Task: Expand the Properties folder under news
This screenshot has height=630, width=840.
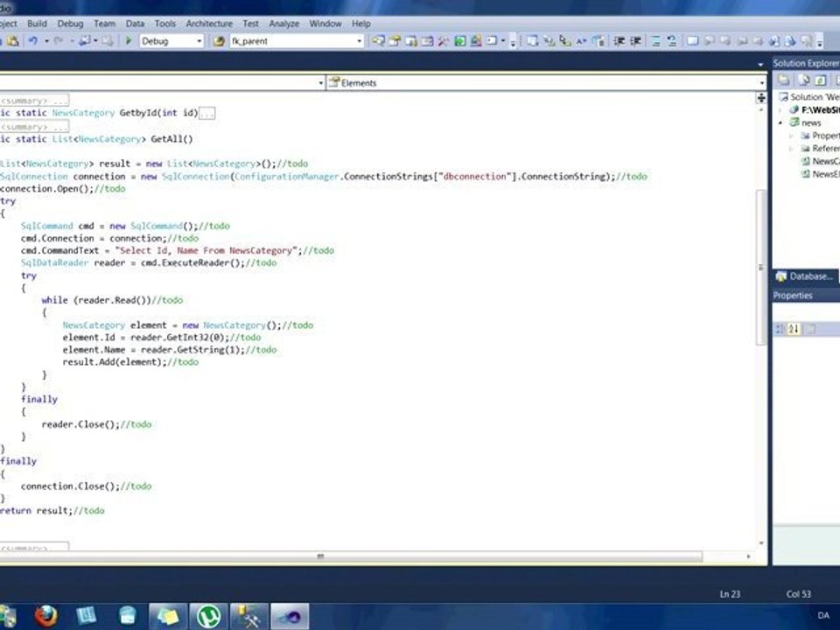Action: coord(791,136)
